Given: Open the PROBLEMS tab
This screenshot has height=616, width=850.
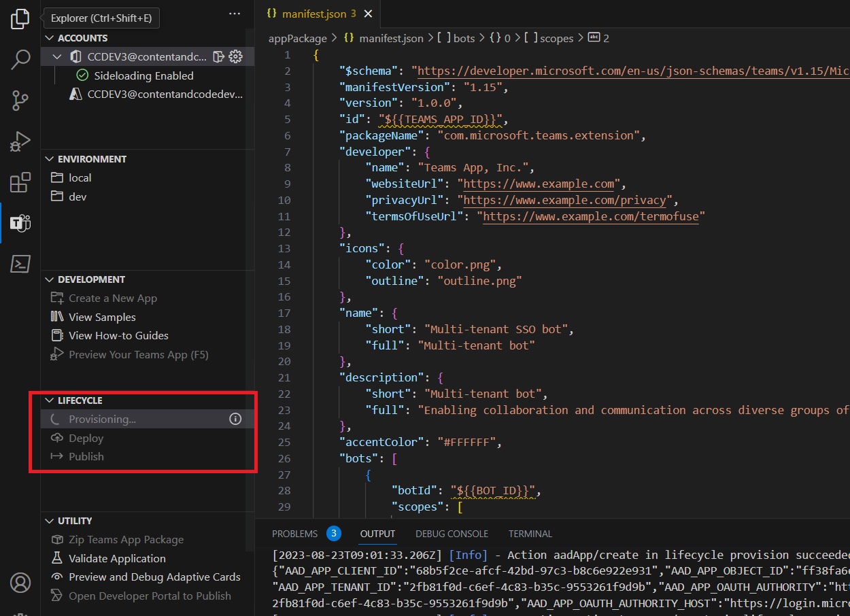Looking at the screenshot, I should point(296,534).
